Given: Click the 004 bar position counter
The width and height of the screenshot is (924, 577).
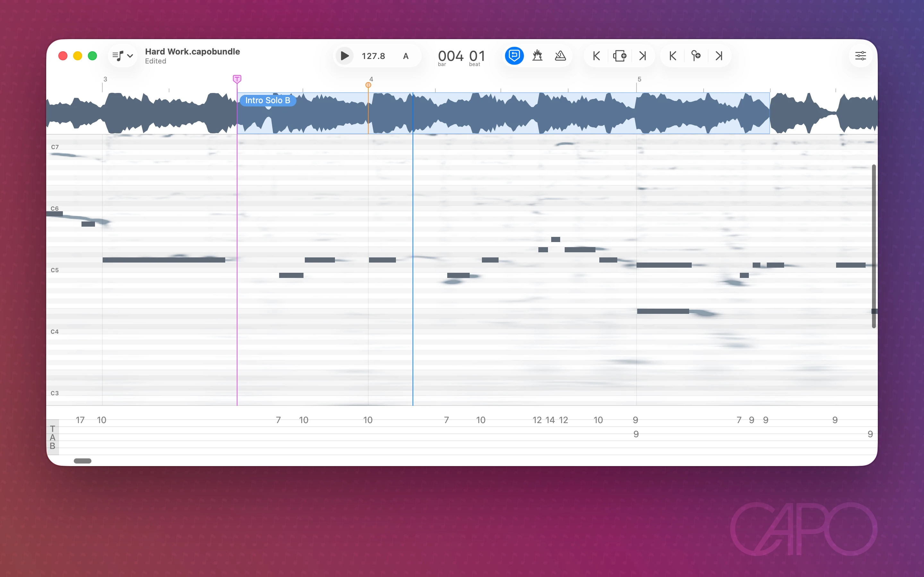Looking at the screenshot, I should [450, 56].
